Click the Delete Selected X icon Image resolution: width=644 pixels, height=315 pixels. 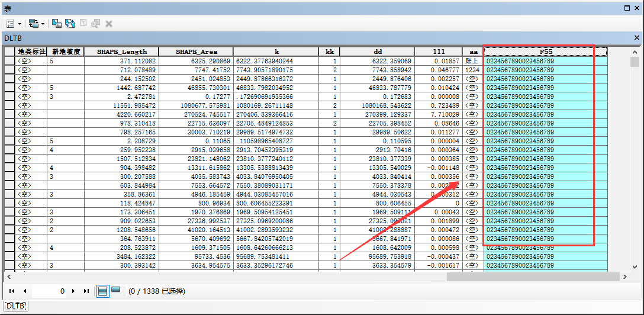[109, 24]
